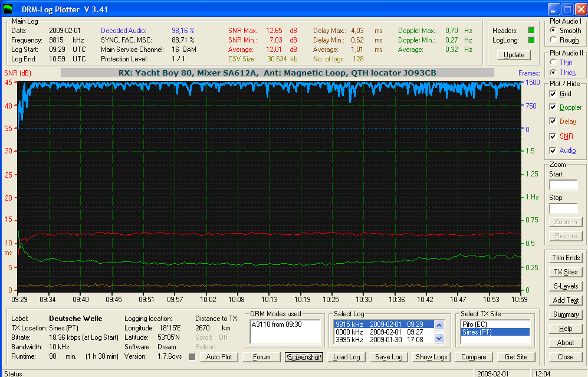The image size is (588, 377).
Task: Click the green LogLong status indicator
Action: [x=531, y=40]
